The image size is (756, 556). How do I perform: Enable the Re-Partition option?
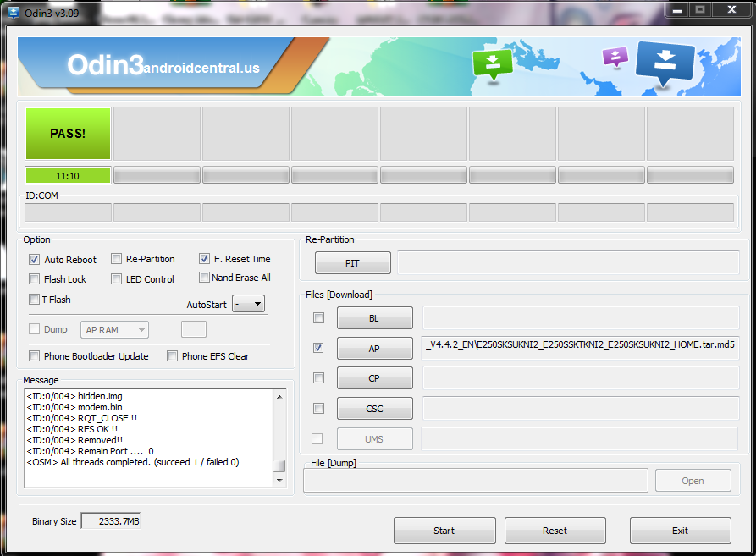pos(116,259)
